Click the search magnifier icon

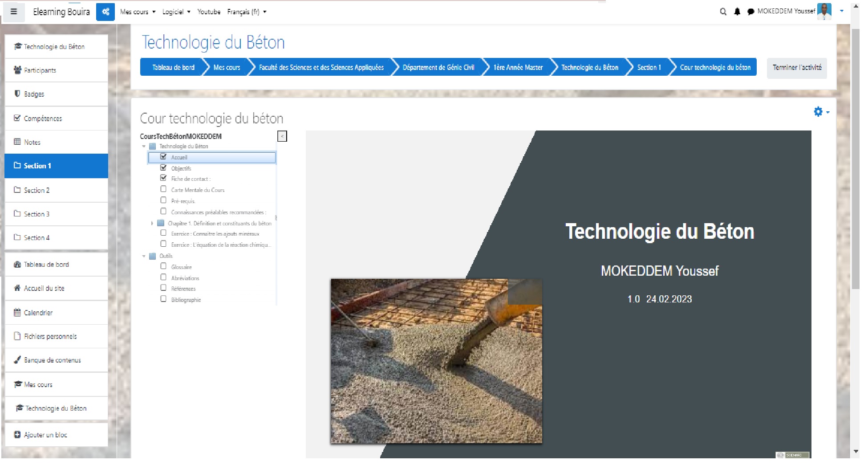tap(723, 12)
